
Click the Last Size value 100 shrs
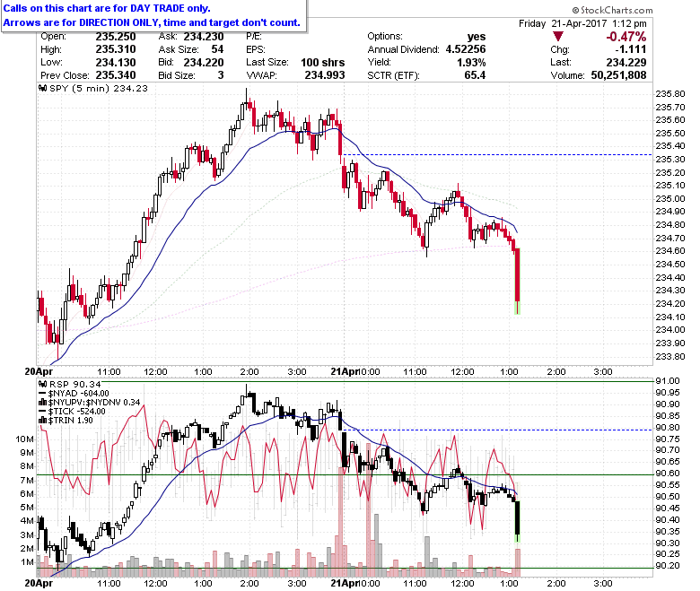point(323,63)
